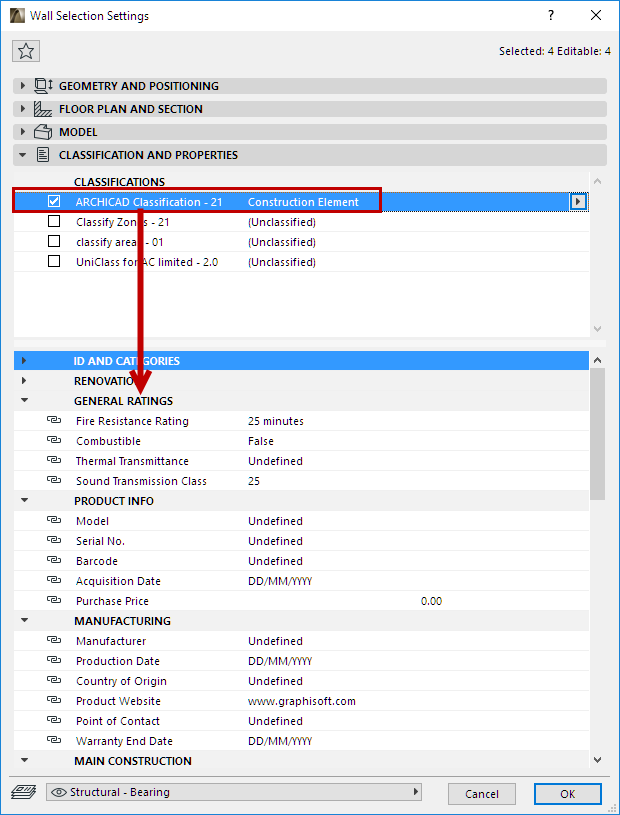Viewport: 620px width, 815px height.
Task: Open the Construction Element classification arrow menu
Action: (578, 202)
